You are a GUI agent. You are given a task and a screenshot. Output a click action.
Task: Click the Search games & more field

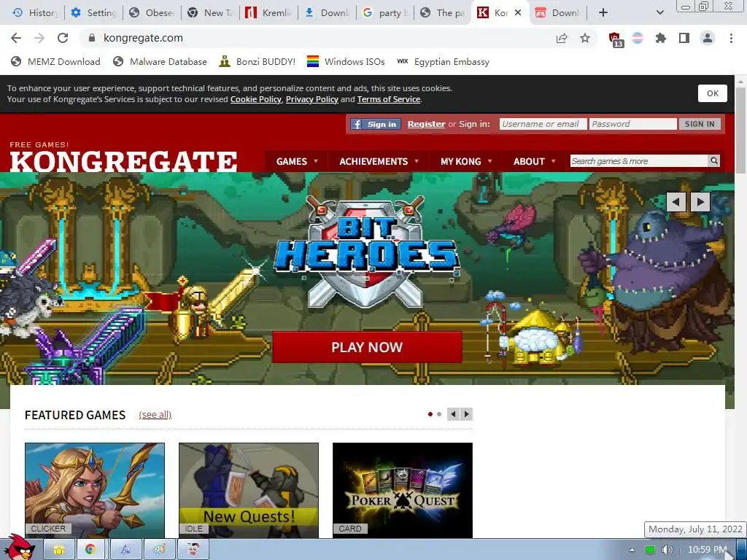click(x=639, y=161)
